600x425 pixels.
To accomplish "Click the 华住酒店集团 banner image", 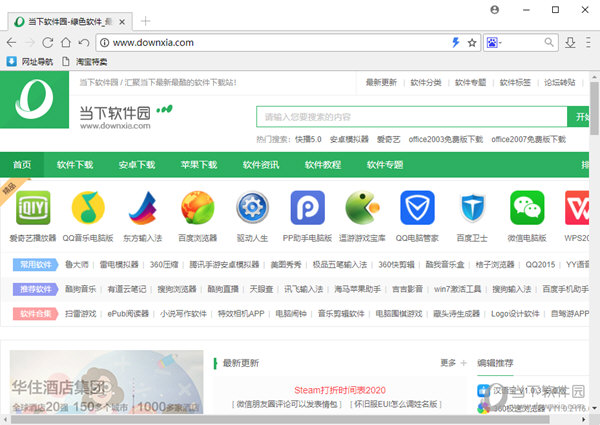I will (106, 381).
